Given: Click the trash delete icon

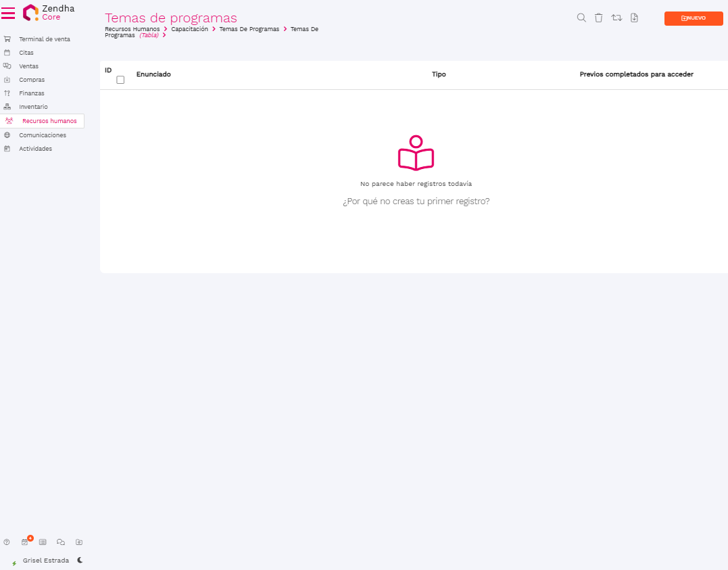Looking at the screenshot, I should pos(598,18).
